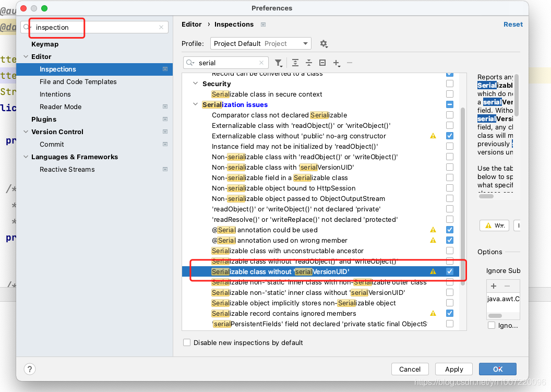Toggle '@Serial annotation used on wrong member' checkbox

(x=450, y=240)
